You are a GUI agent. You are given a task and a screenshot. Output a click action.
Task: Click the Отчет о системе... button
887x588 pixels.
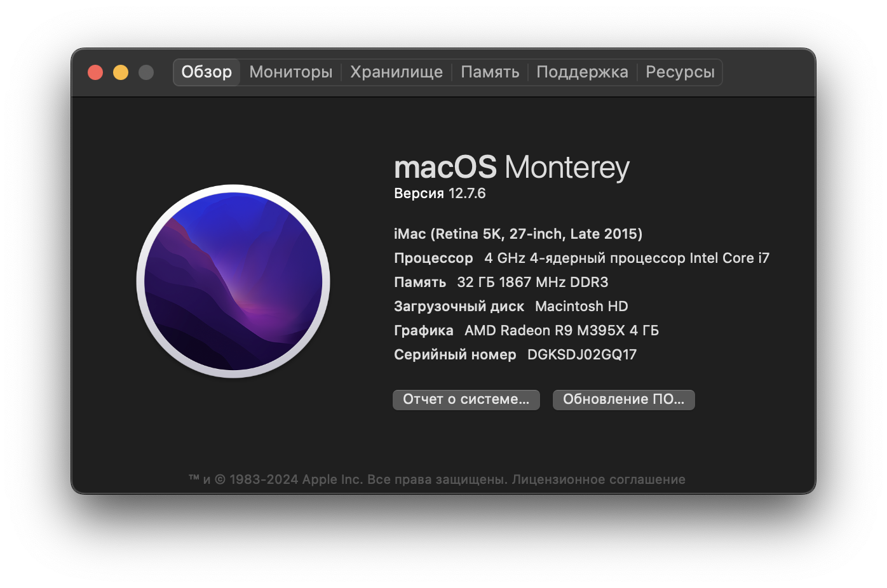(x=466, y=399)
